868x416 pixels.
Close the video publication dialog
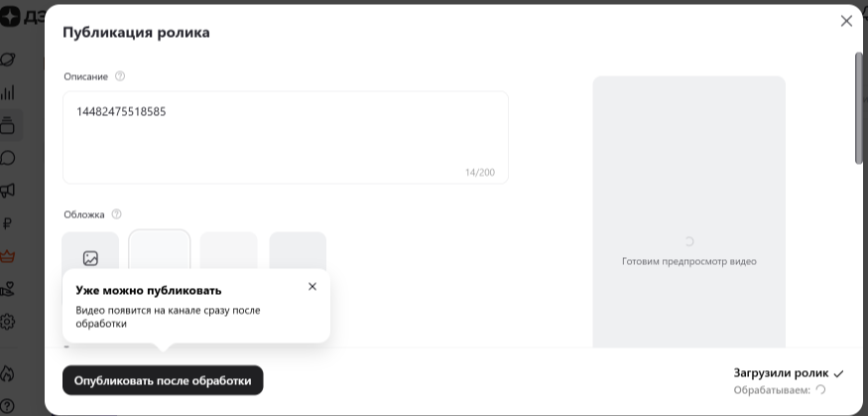(846, 21)
